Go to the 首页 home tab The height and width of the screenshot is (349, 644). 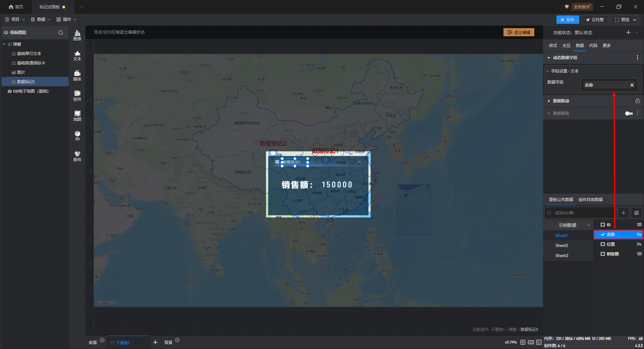pos(16,7)
